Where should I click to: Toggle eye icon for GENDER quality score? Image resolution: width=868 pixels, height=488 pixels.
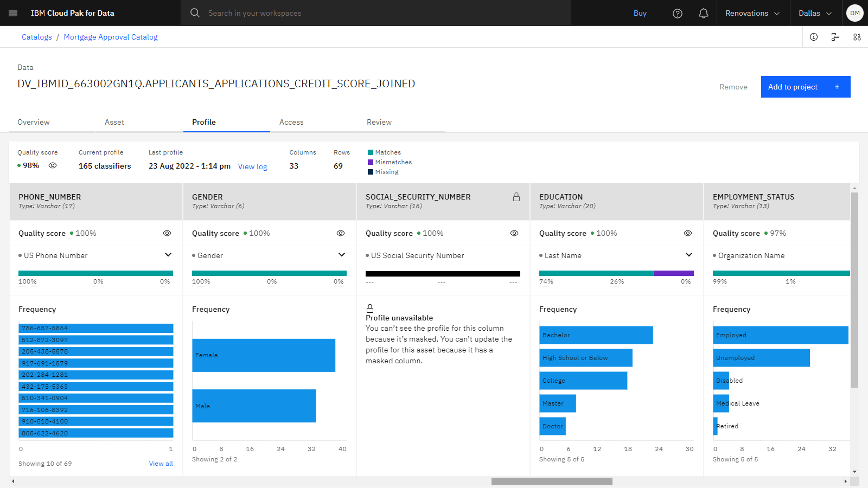coord(341,233)
